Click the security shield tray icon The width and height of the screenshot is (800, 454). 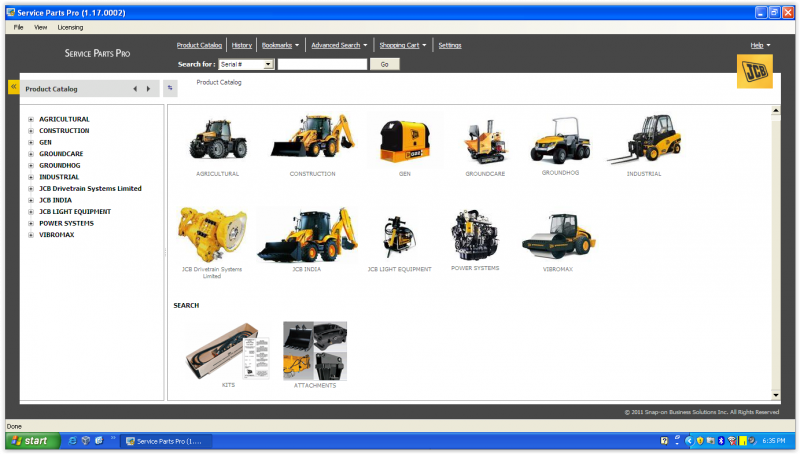coord(700,441)
